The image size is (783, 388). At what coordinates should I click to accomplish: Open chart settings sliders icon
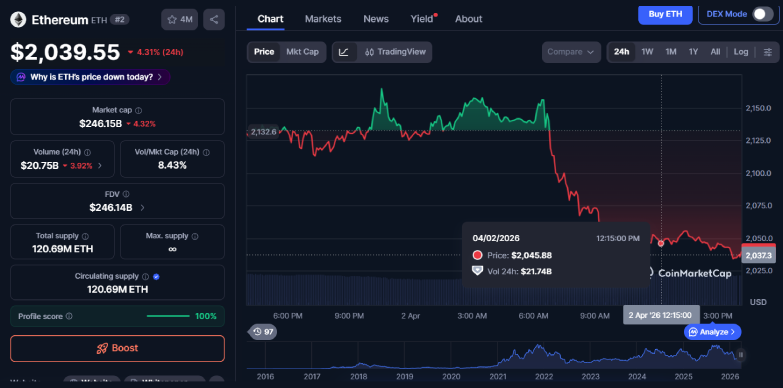(x=768, y=52)
